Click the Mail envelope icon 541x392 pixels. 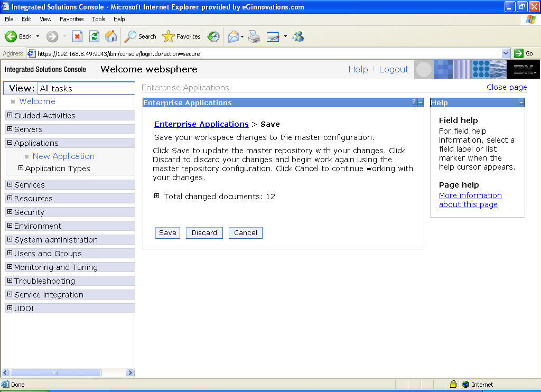234,36
